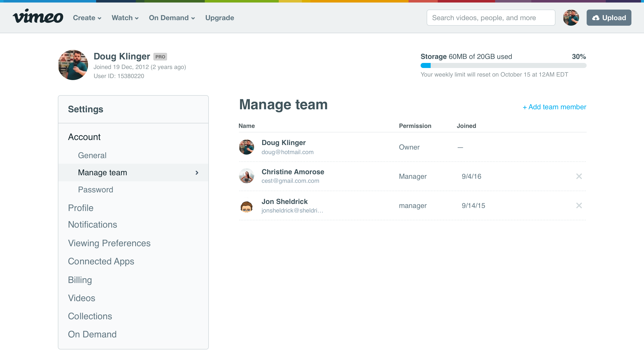Click the PRO badge next to name

(160, 57)
